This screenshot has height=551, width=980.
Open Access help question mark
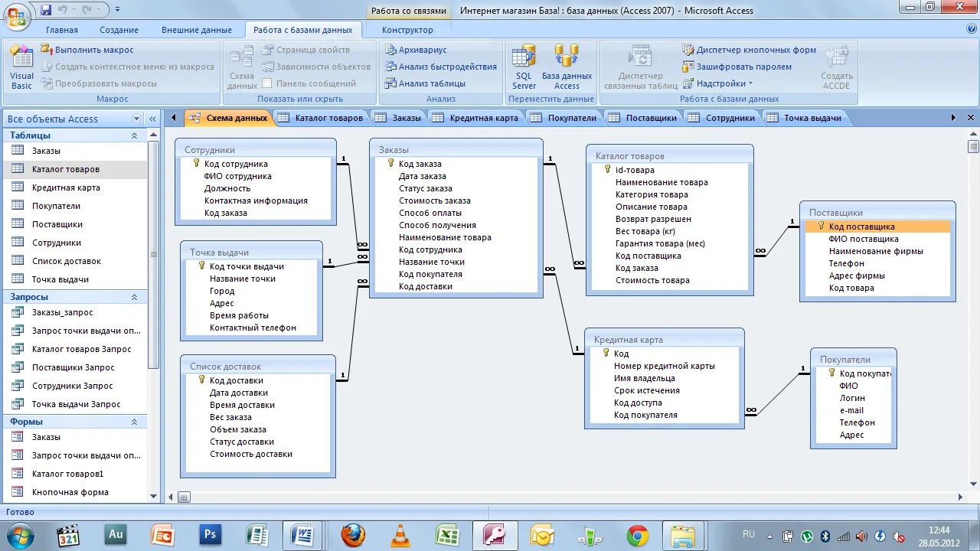(972, 29)
